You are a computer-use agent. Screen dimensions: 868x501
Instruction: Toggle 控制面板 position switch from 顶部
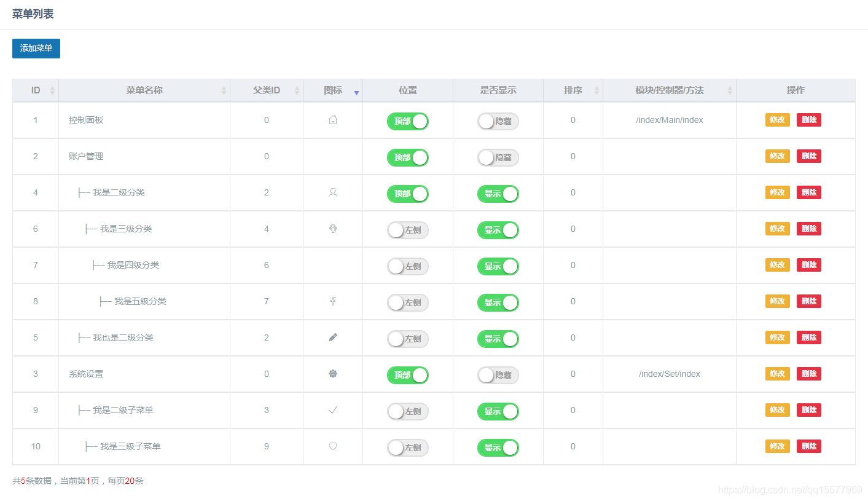click(x=407, y=121)
